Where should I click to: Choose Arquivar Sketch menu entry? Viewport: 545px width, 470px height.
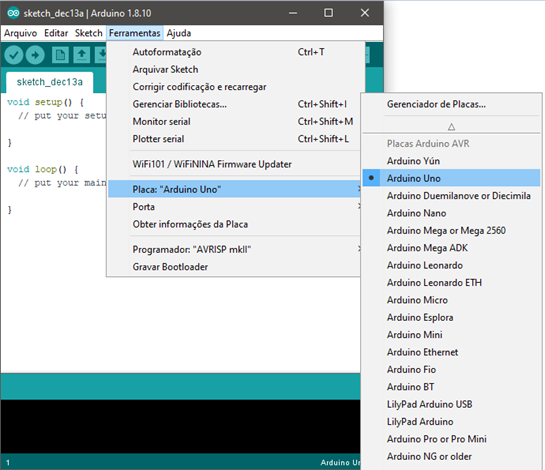pyautogui.click(x=234, y=70)
